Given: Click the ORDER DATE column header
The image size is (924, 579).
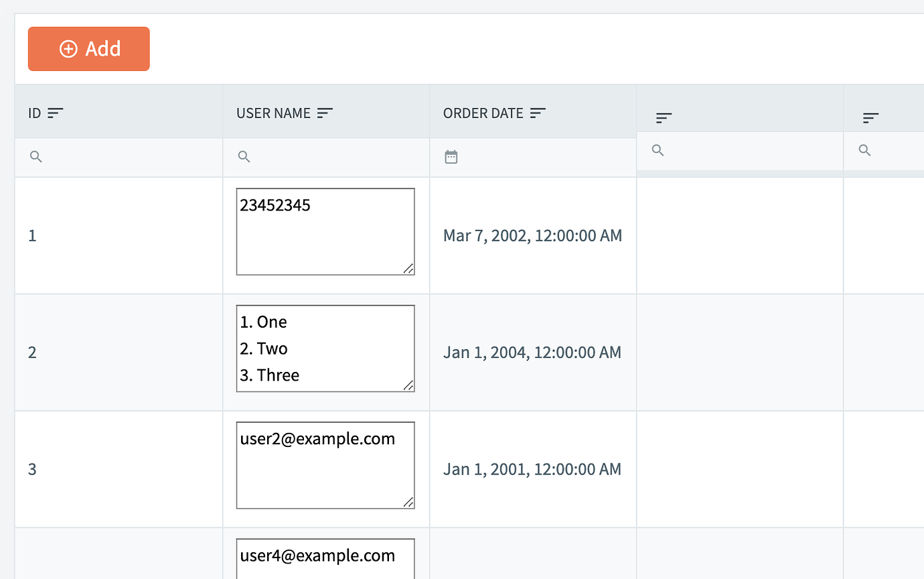Looking at the screenshot, I should [x=483, y=113].
